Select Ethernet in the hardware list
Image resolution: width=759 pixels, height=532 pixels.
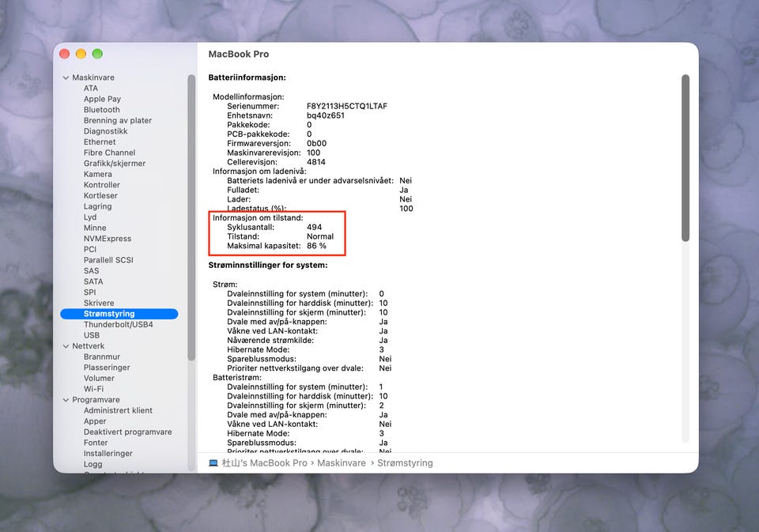click(100, 141)
